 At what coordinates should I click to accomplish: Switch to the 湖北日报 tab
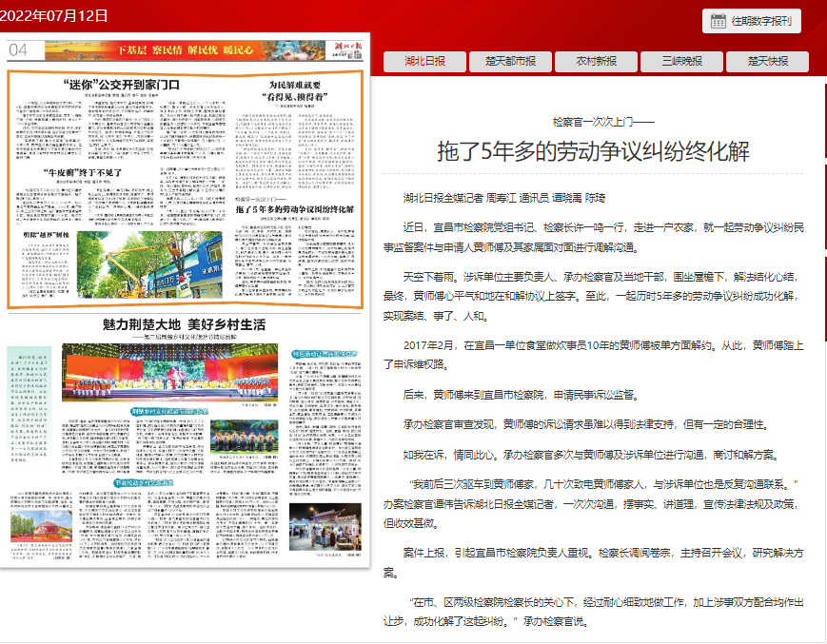coord(424,61)
